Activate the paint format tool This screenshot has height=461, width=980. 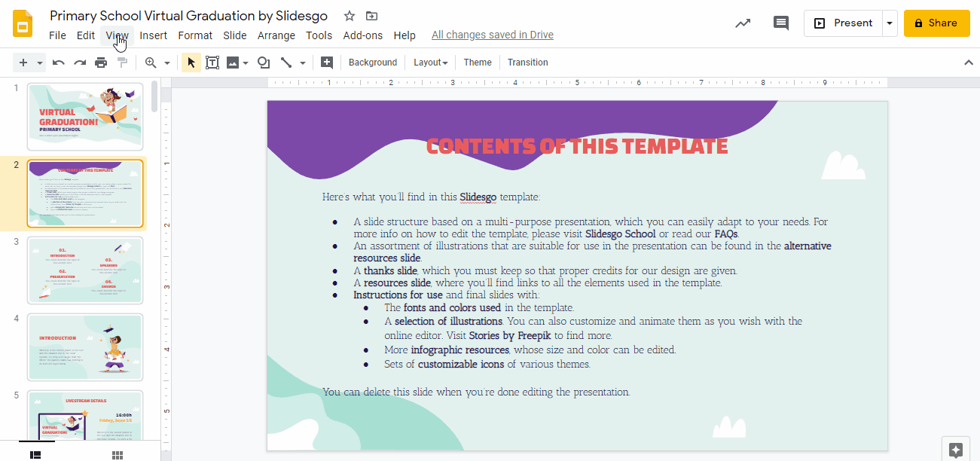(122, 63)
